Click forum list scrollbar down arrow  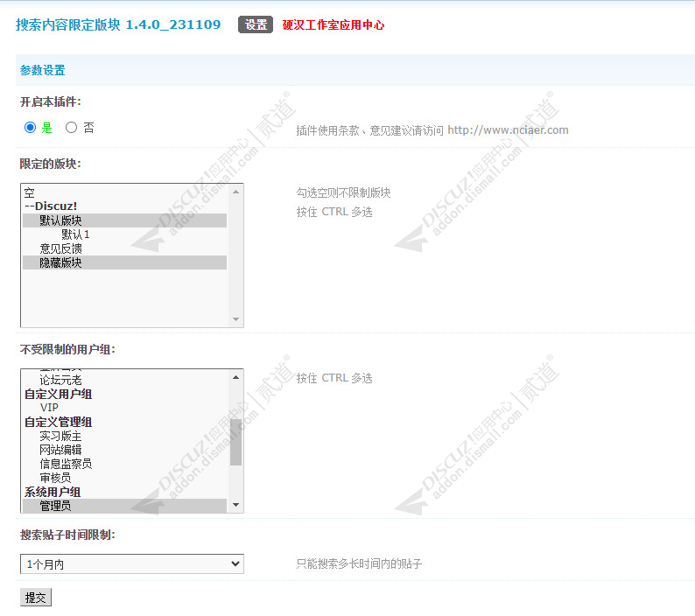(235, 319)
